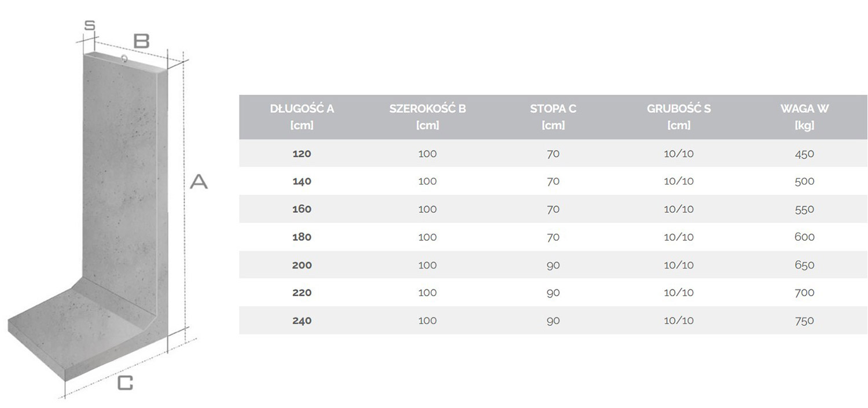Viewport: 868px width, 408px height.
Task: Select the 160 length cell
Action: [x=301, y=209]
